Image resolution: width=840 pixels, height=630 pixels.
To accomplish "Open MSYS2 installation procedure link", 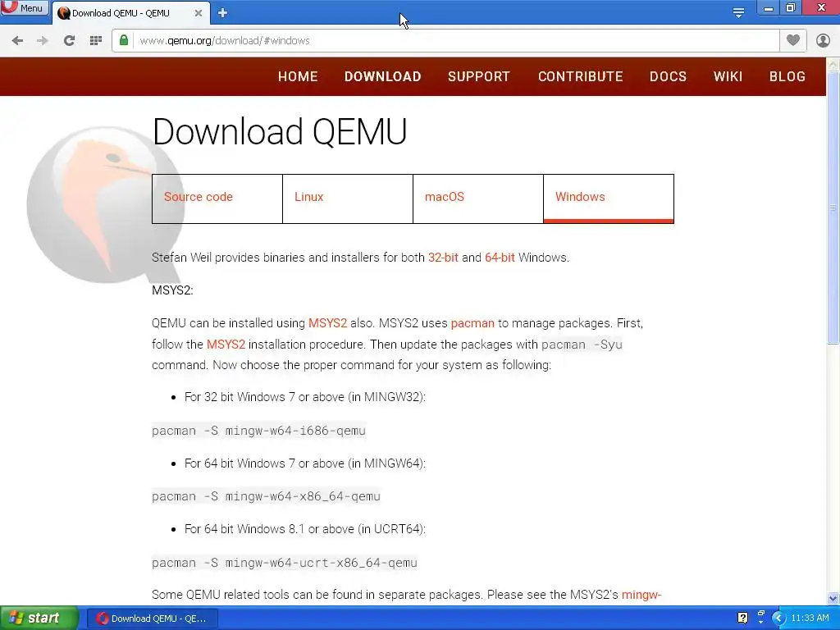I will 226,345.
